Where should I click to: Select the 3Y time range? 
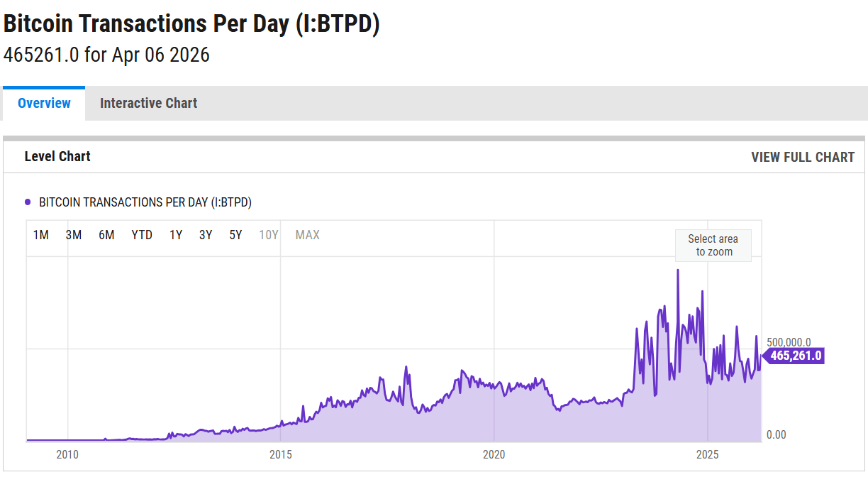[x=205, y=234]
